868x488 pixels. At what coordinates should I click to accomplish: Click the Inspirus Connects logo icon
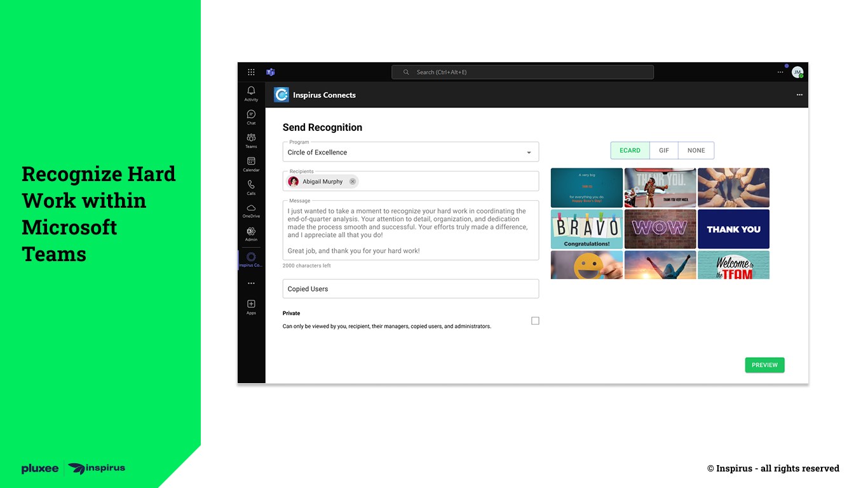coord(281,95)
